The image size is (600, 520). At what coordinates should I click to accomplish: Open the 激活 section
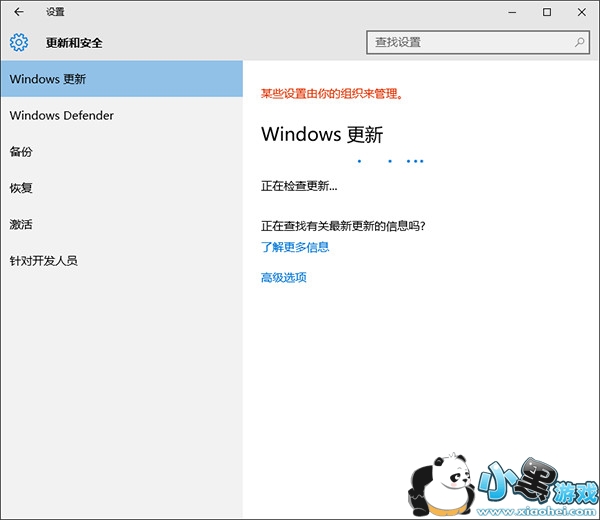click(122, 224)
